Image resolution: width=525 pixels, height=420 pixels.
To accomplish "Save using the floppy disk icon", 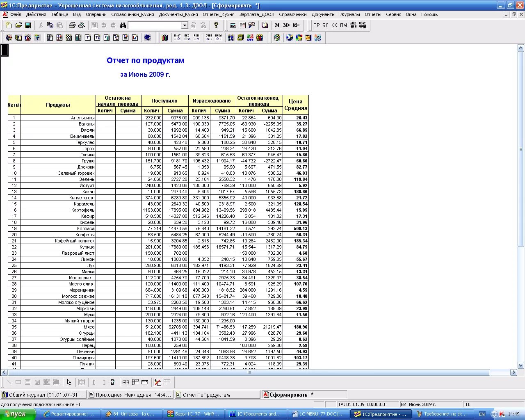I will [28, 25].
